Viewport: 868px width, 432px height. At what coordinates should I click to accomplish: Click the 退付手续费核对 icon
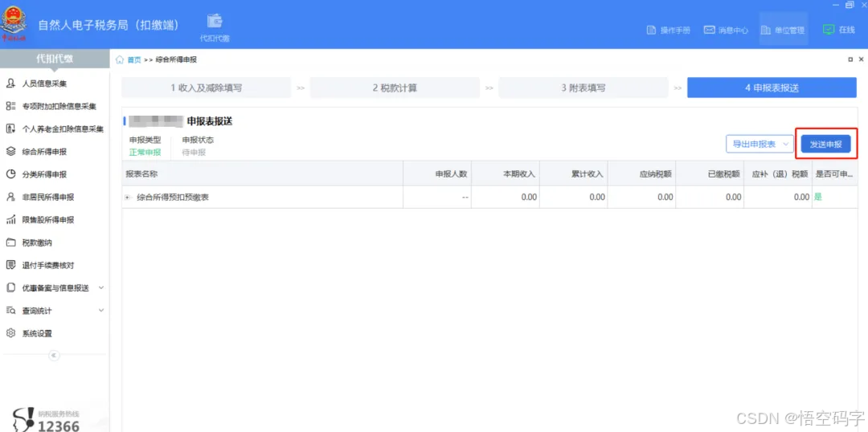pyautogui.click(x=10, y=265)
